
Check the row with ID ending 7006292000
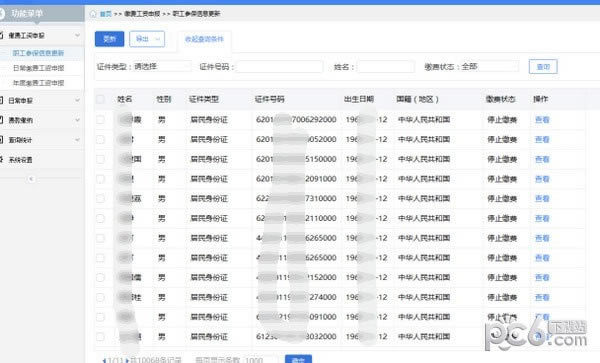[100, 120]
